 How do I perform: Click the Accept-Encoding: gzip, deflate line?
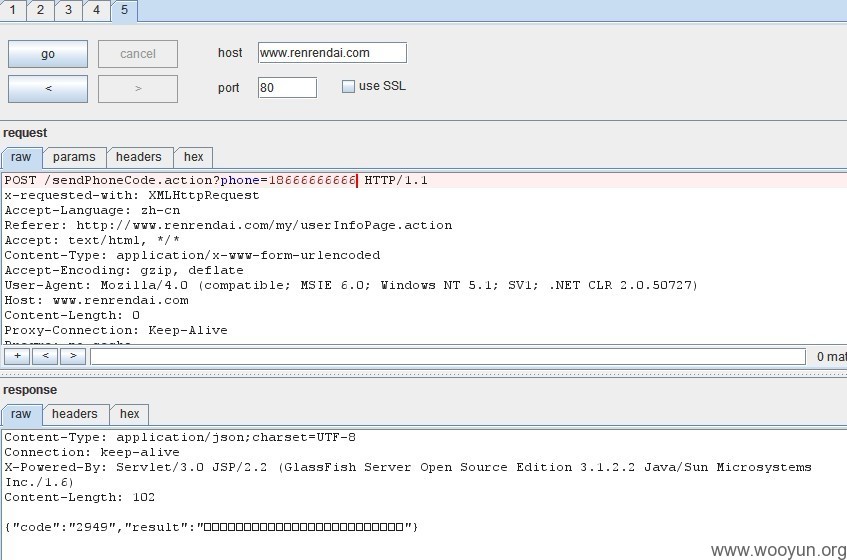tap(124, 271)
